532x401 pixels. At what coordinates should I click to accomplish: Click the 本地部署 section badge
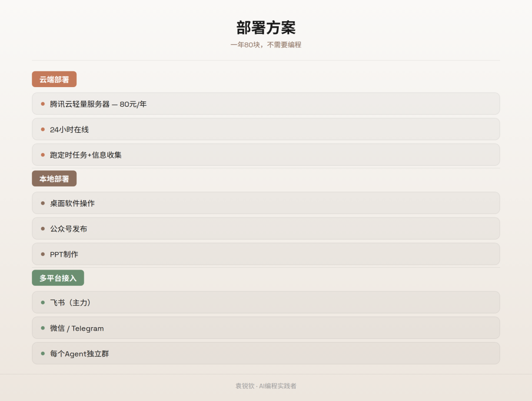tap(54, 179)
